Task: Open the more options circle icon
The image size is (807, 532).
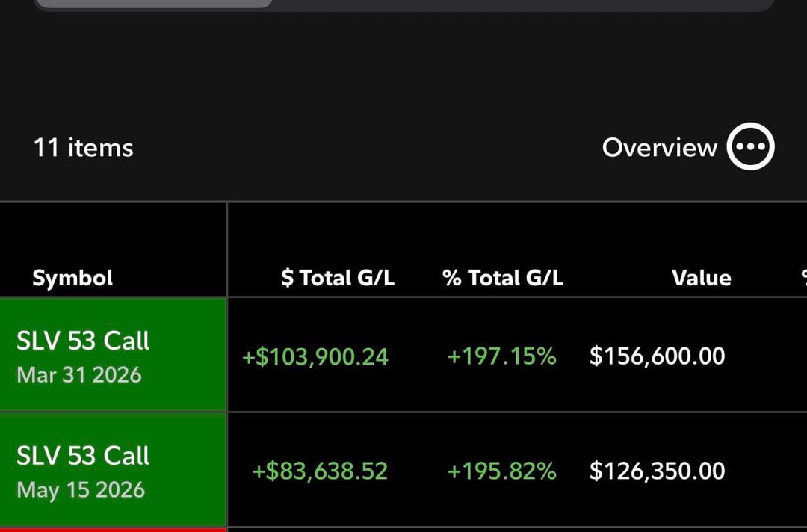Action: coord(751,147)
